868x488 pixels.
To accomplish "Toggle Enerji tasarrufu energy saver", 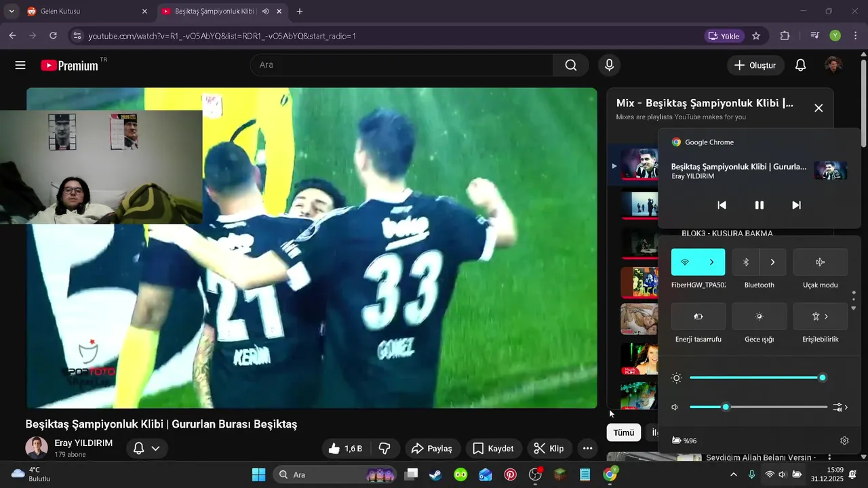I will [698, 317].
